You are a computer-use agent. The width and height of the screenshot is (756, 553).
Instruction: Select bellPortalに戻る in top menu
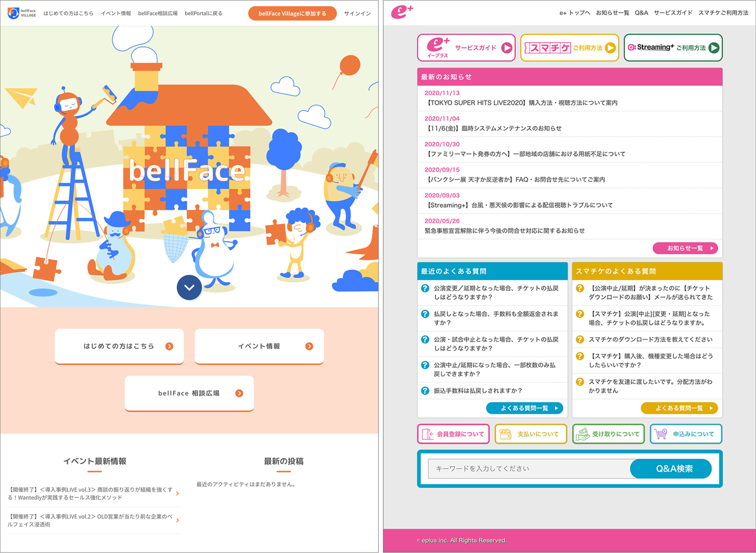pos(203,13)
